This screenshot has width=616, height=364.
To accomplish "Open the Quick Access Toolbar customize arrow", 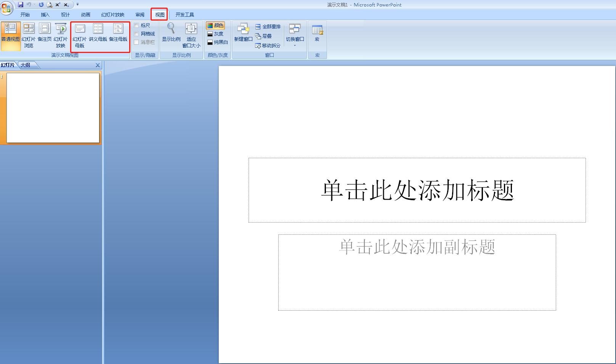I will (x=77, y=5).
